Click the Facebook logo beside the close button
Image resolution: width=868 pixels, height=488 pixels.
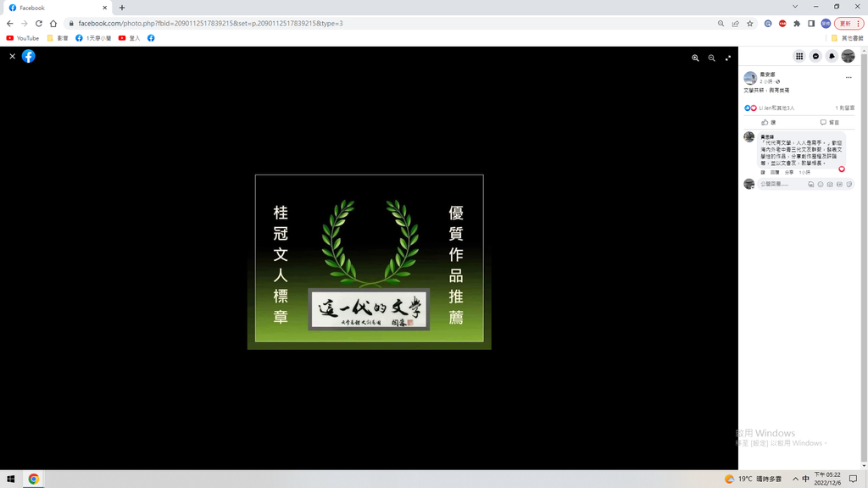29,56
